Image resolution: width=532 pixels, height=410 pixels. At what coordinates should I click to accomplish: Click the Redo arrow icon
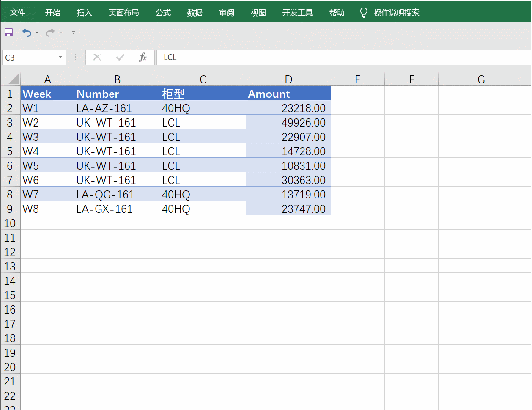click(50, 33)
